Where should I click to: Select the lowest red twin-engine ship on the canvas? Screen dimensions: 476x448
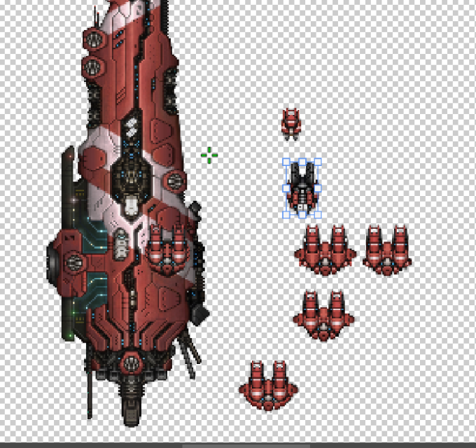coord(267,385)
